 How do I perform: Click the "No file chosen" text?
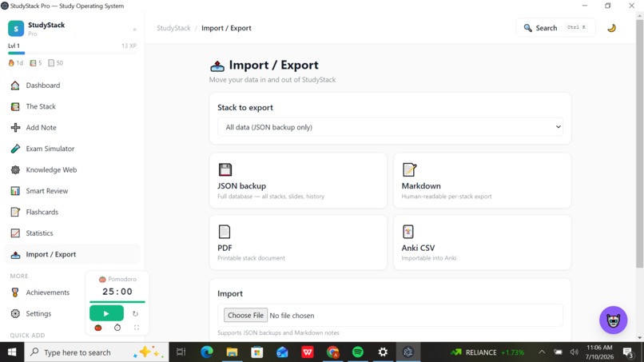coord(292,316)
